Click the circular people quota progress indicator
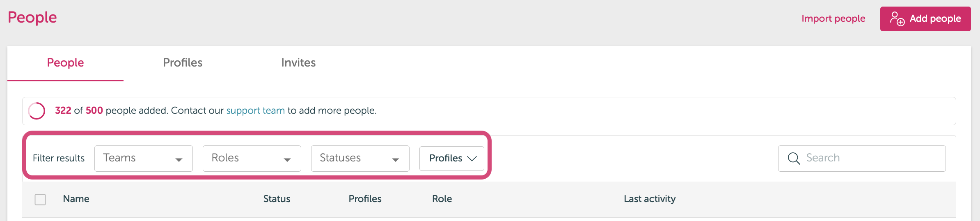Image resolution: width=980 pixels, height=221 pixels. pos(37,111)
